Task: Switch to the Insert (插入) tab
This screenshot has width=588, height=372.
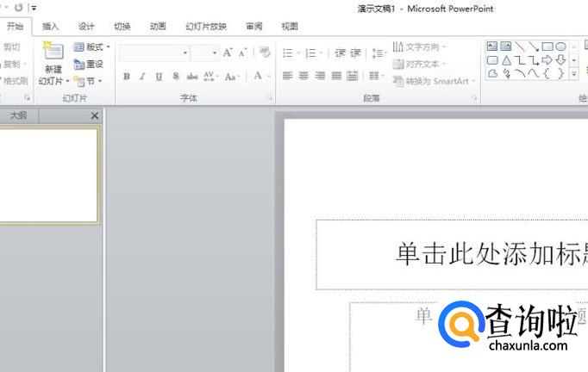Action: pos(51,27)
